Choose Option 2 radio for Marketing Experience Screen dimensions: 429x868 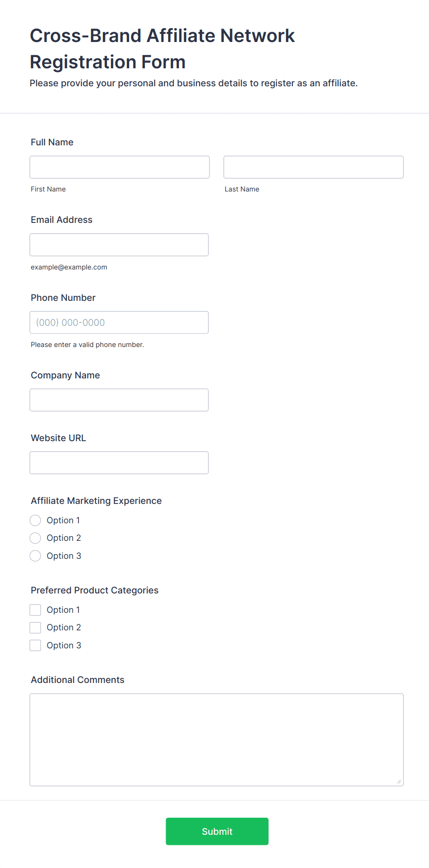(x=36, y=538)
